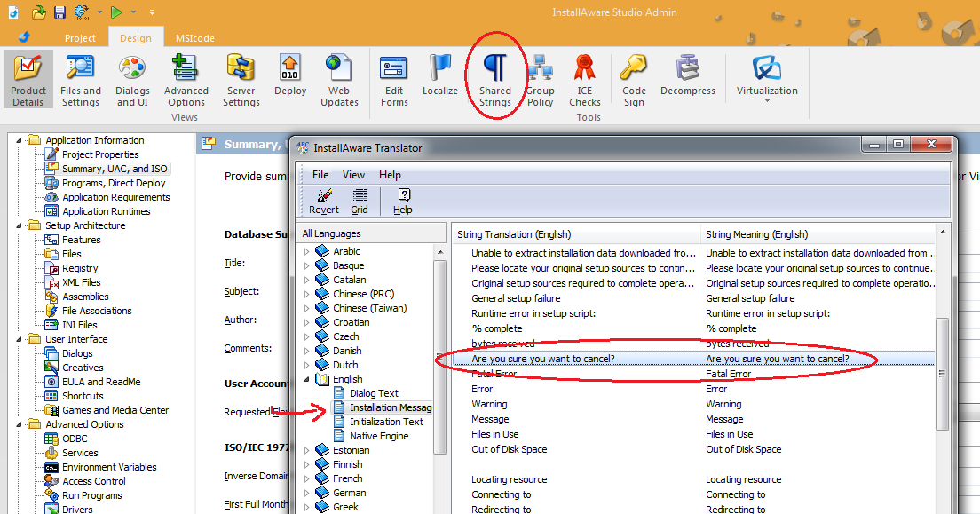Viewport: 980px width, 514px height.
Task: Click the Deploy ribbon icon
Action: tap(290, 75)
